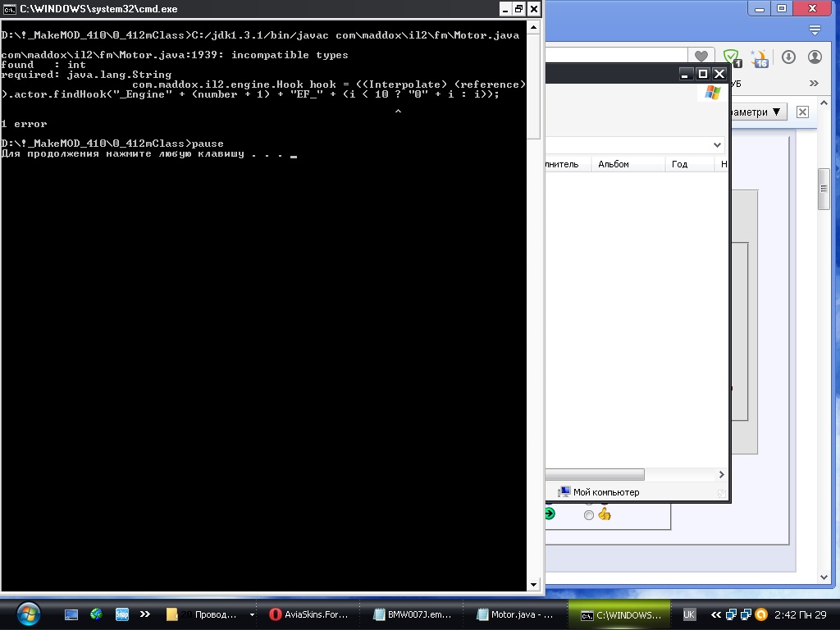Click the cmd window vertical scrollbar thumb
840x630 pixels.
pyautogui.click(x=533, y=87)
